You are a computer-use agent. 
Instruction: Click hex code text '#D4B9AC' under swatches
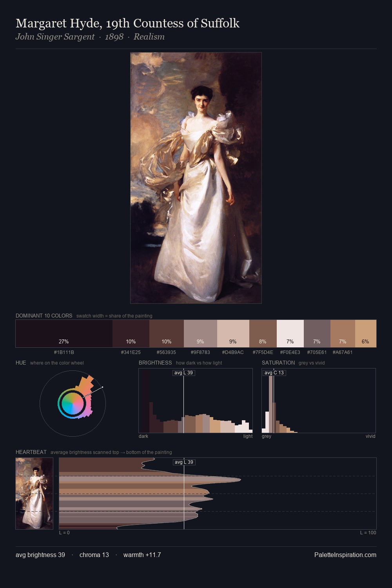click(233, 352)
